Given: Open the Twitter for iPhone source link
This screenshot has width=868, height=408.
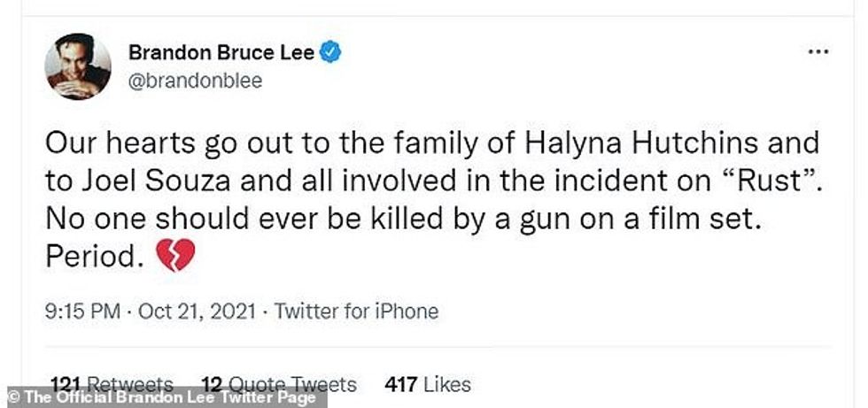Looking at the screenshot, I should pos(356,312).
